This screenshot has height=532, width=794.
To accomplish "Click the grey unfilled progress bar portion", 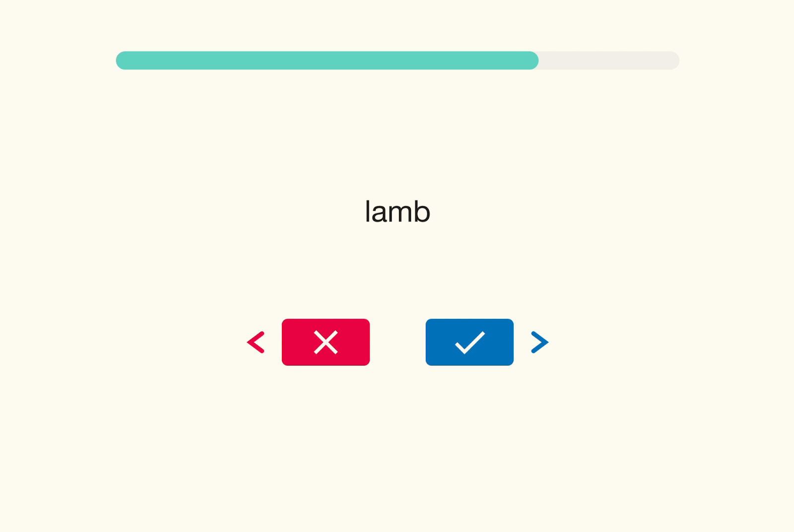I will [x=608, y=60].
